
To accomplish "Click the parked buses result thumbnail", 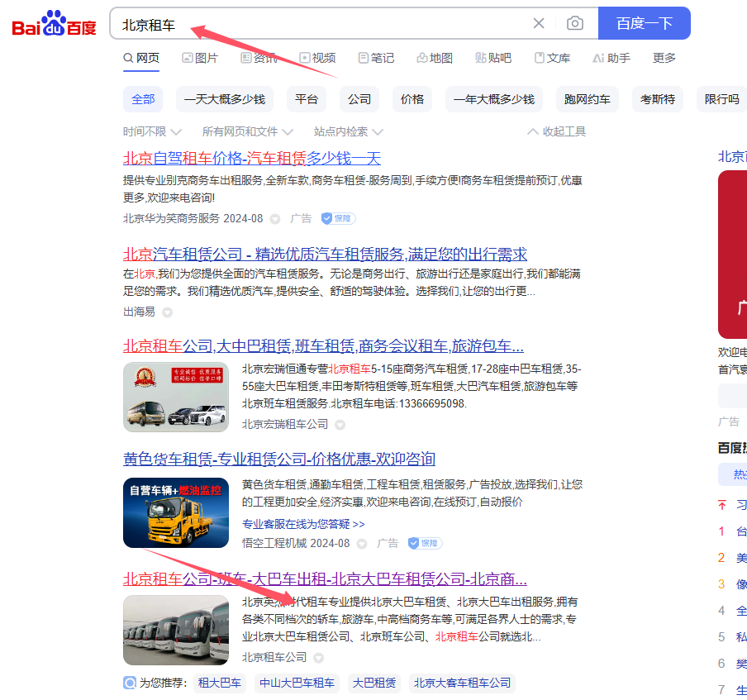I will tap(176, 630).
